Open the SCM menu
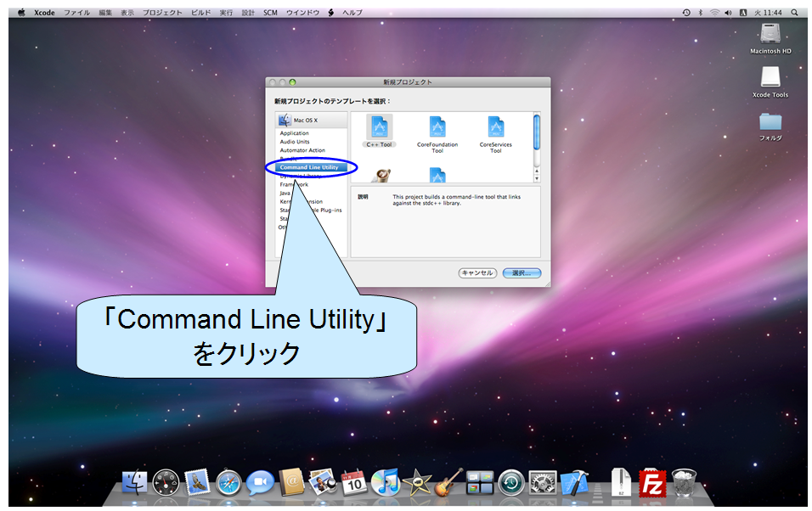The width and height of the screenshot is (812, 511). coord(270,13)
